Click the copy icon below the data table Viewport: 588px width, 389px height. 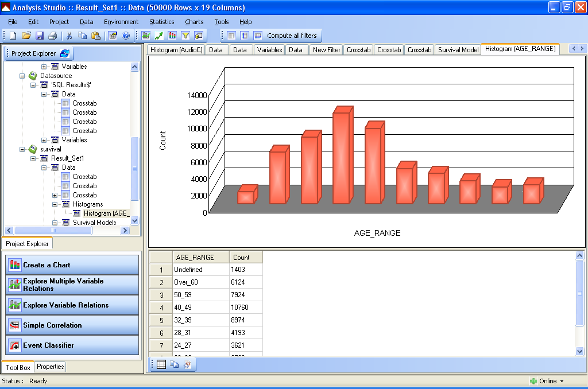pyautogui.click(x=175, y=364)
